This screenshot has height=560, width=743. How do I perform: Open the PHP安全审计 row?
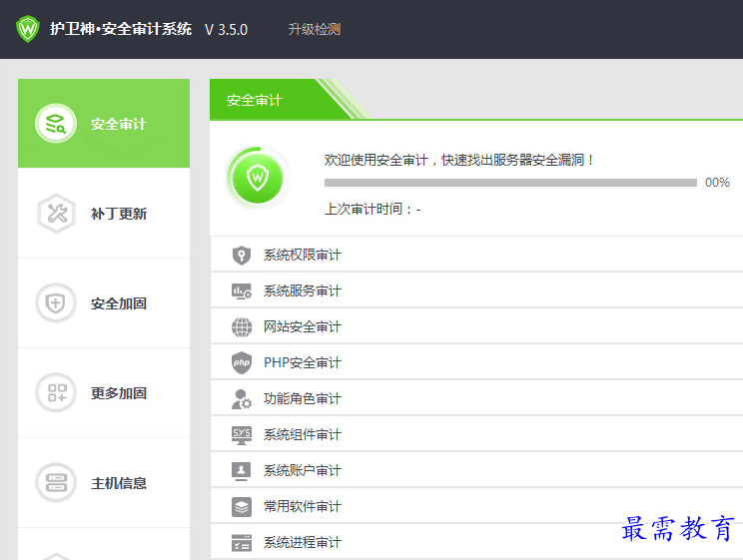(x=476, y=362)
